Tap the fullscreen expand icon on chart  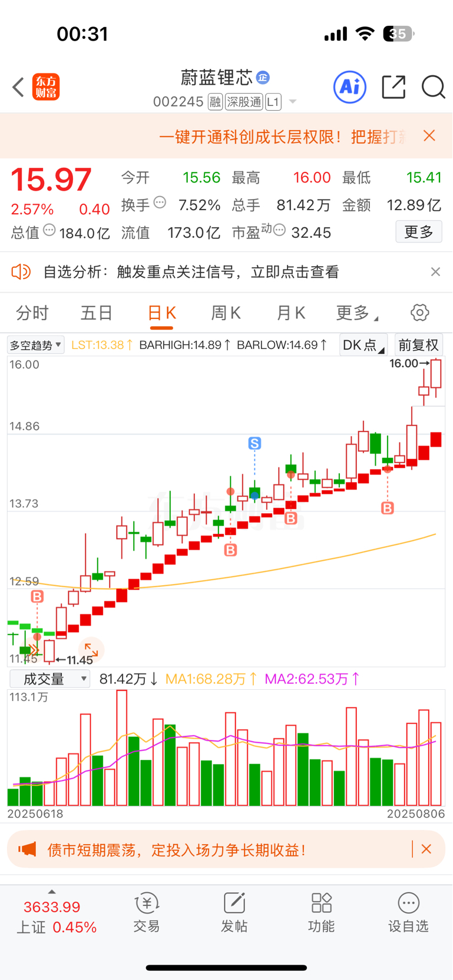coord(91,650)
